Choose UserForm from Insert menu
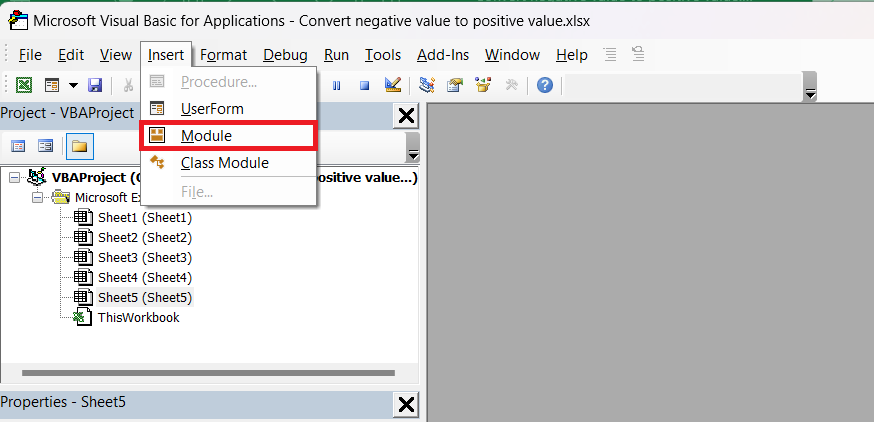Image resolution: width=874 pixels, height=422 pixels. 229,108
